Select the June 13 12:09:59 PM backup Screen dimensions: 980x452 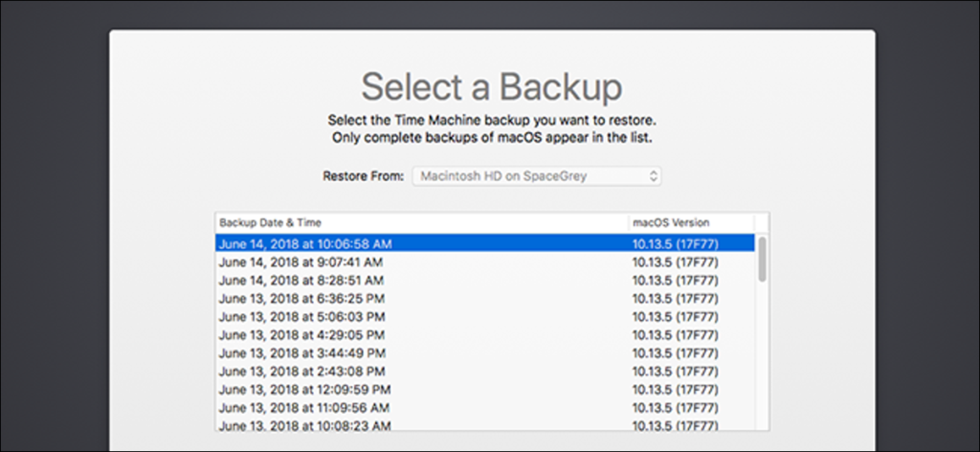[x=304, y=390]
